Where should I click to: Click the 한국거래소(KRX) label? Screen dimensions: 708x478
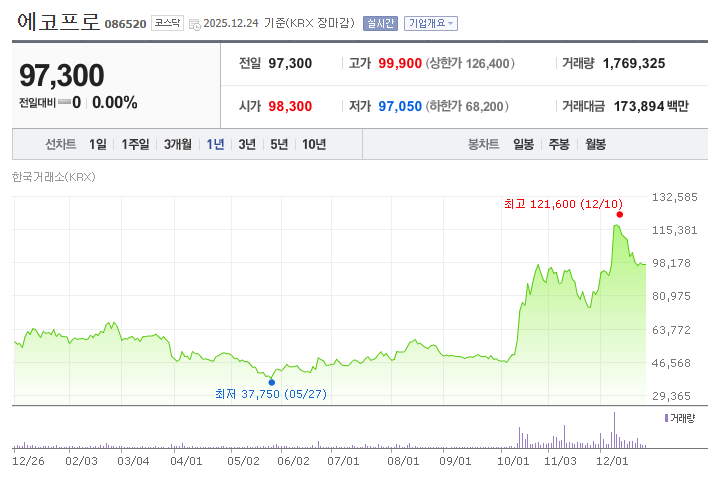pyautogui.click(x=54, y=177)
